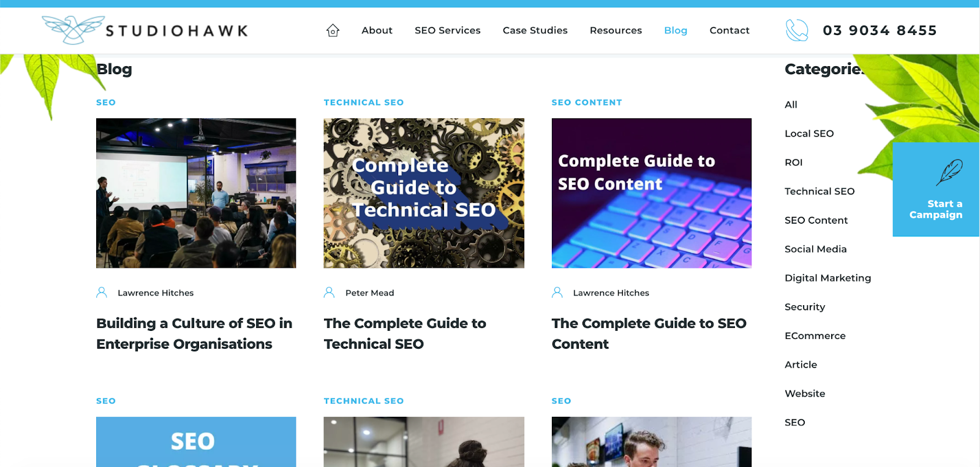Select Website category
Viewport: 980px width, 467px height.
click(x=805, y=393)
